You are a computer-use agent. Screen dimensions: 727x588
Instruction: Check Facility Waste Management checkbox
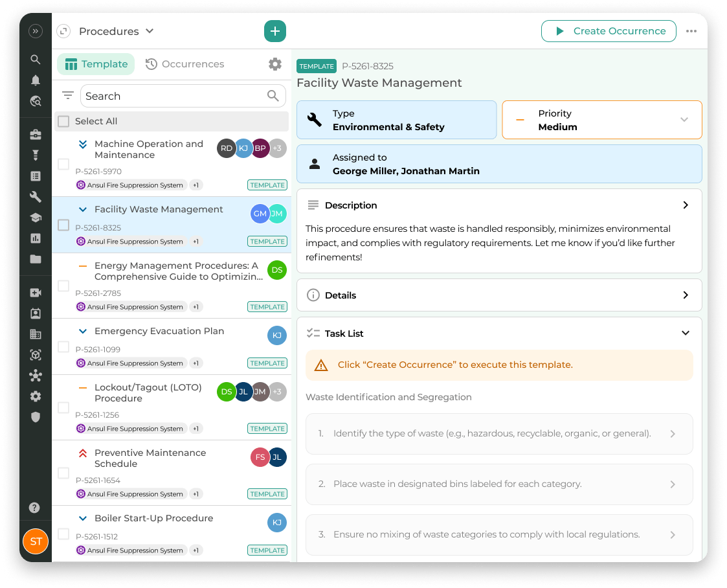tap(63, 225)
